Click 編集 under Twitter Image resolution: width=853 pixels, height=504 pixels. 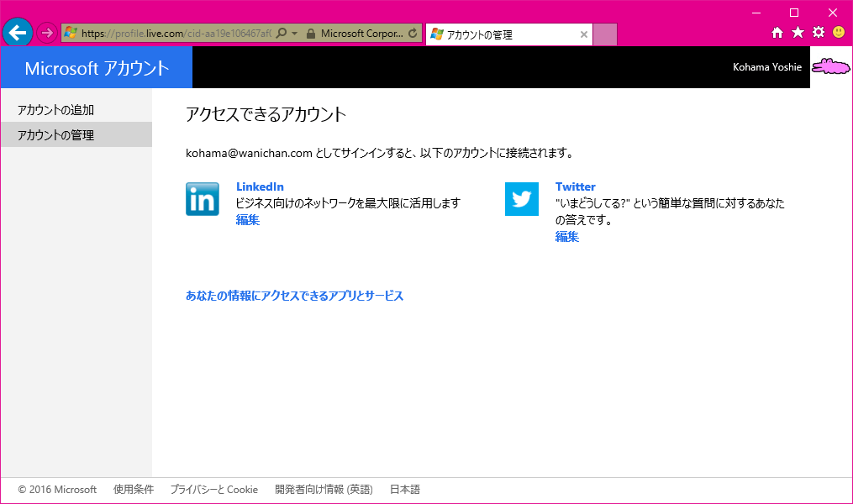pyautogui.click(x=567, y=237)
